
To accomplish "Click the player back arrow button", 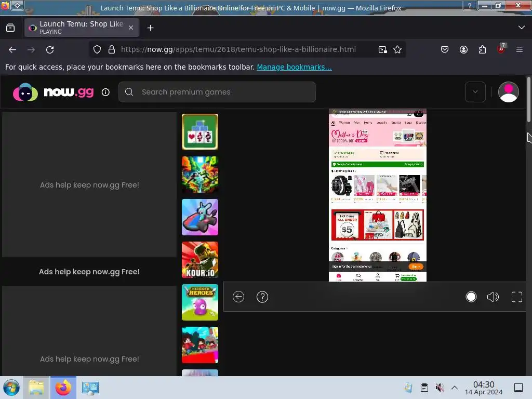I will 238,297.
